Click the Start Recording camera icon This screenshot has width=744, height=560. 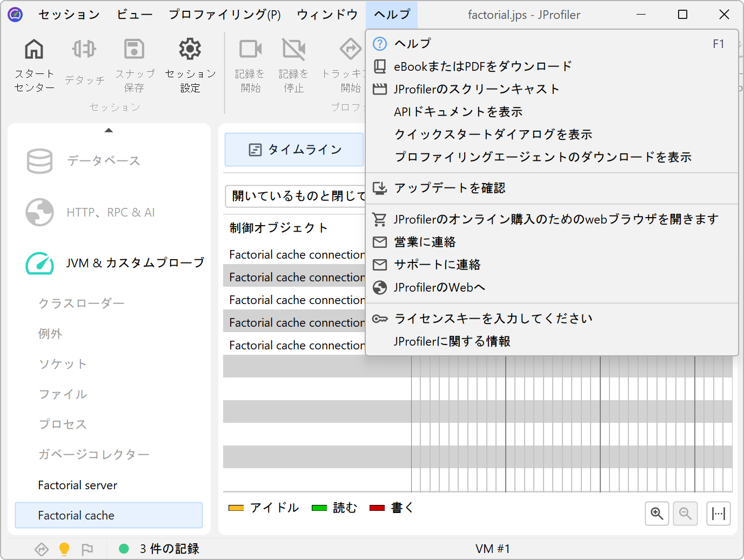250,50
